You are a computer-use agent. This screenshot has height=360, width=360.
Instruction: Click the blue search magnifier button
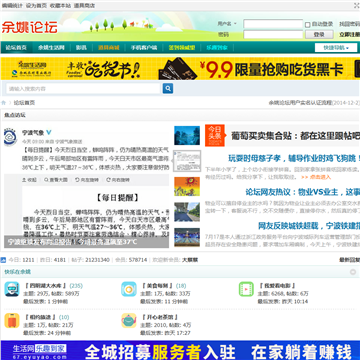(x=168, y=88)
